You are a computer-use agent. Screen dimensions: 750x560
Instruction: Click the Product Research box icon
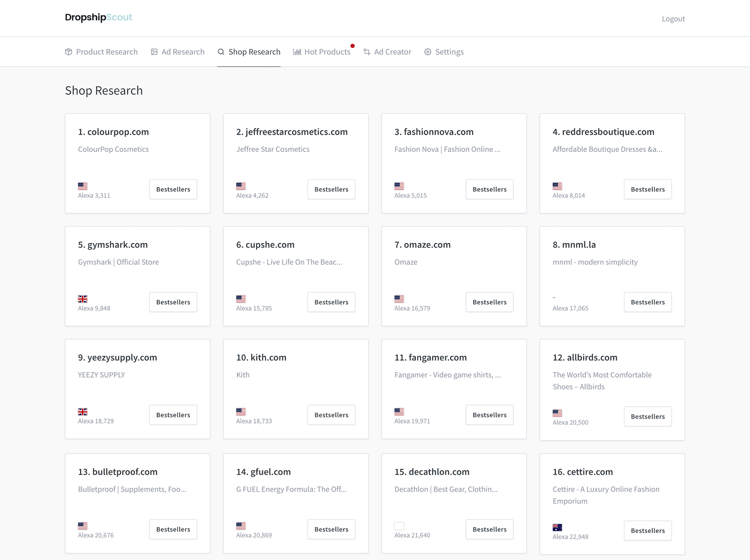tap(68, 52)
